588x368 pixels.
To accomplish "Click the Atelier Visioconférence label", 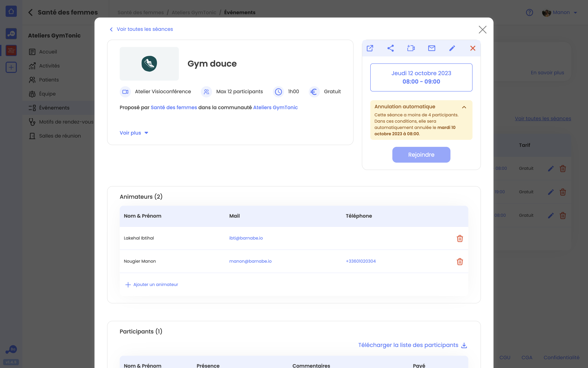I will coord(163,91).
